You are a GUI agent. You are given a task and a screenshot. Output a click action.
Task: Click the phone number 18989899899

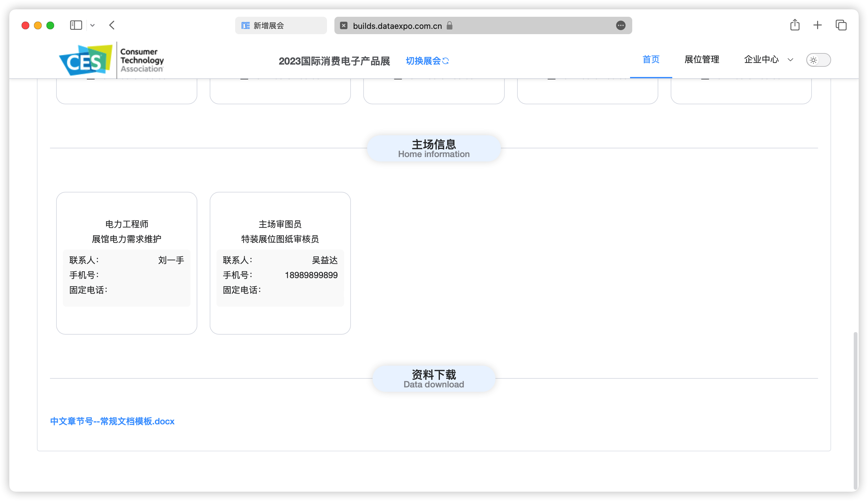pos(311,275)
